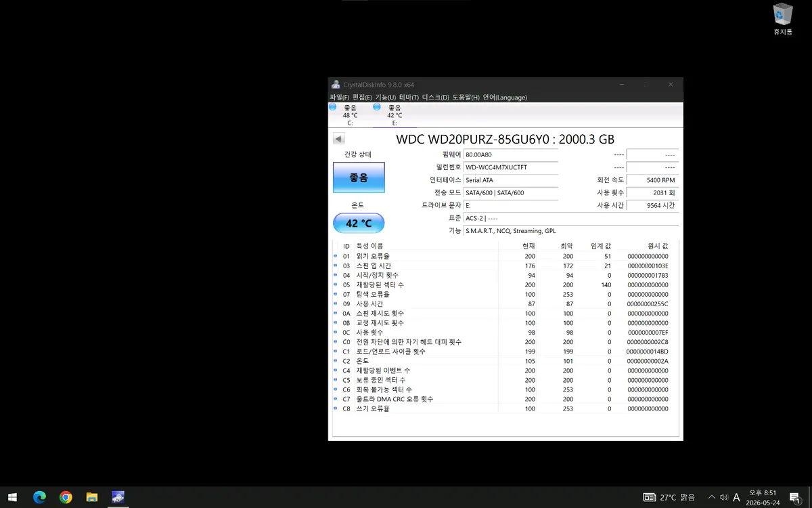812x508 pixels.
Task: Open File Explorer from the taskbar
Action: 92,497
